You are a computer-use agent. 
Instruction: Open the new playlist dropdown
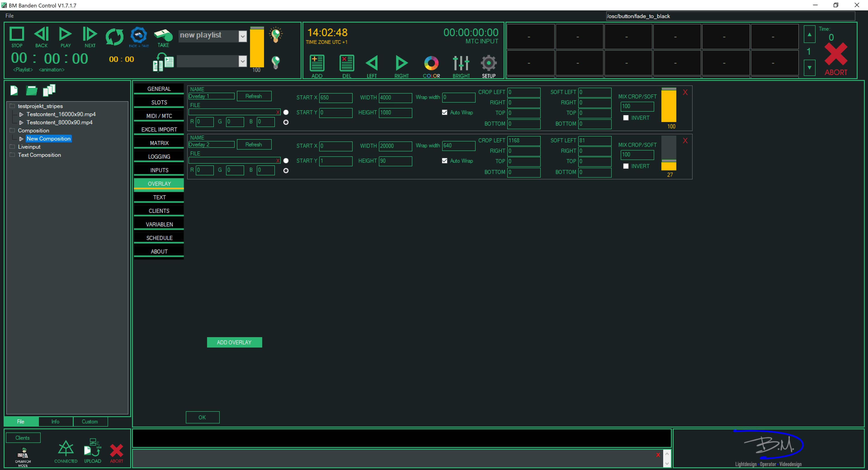point(242,36)
